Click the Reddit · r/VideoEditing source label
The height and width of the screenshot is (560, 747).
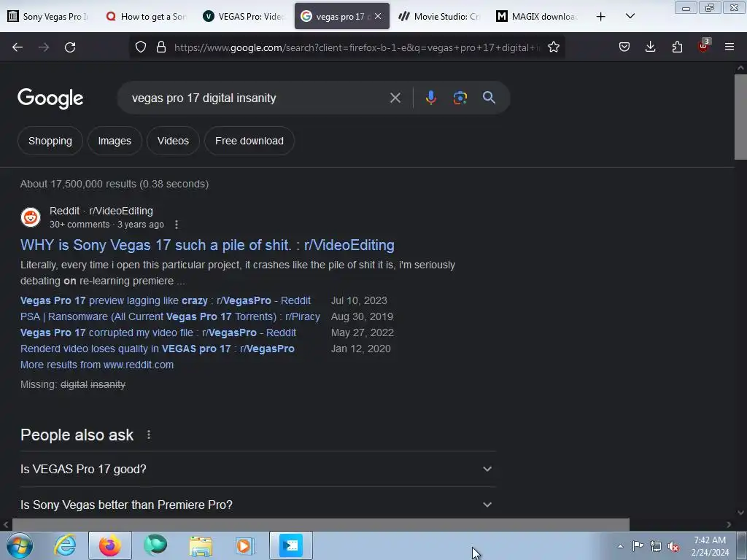pyautogui.click(x=101, y=211)
